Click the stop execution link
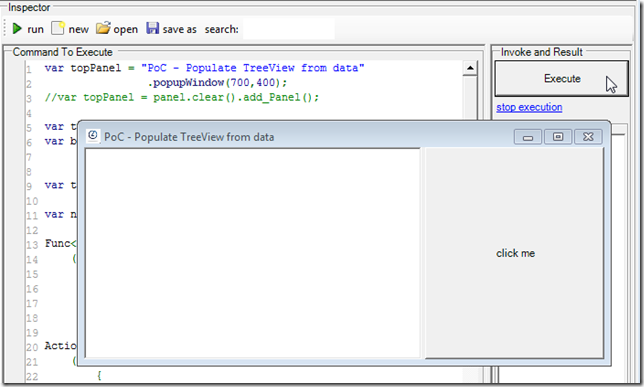Image resolution: width=644 pixels, height=387 pixels. (529, 107)
